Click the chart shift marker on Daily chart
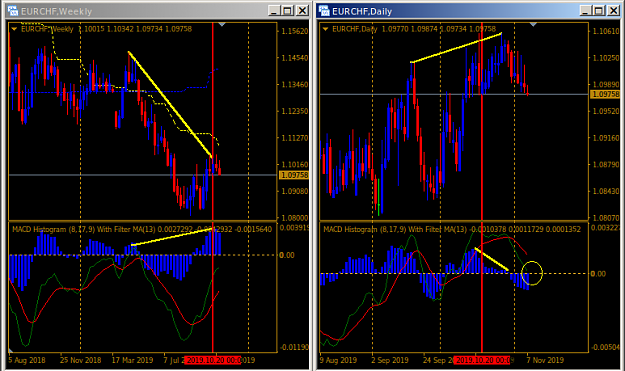Image resolution: width=625 pixels, height=371 pixels. (533, 25)
